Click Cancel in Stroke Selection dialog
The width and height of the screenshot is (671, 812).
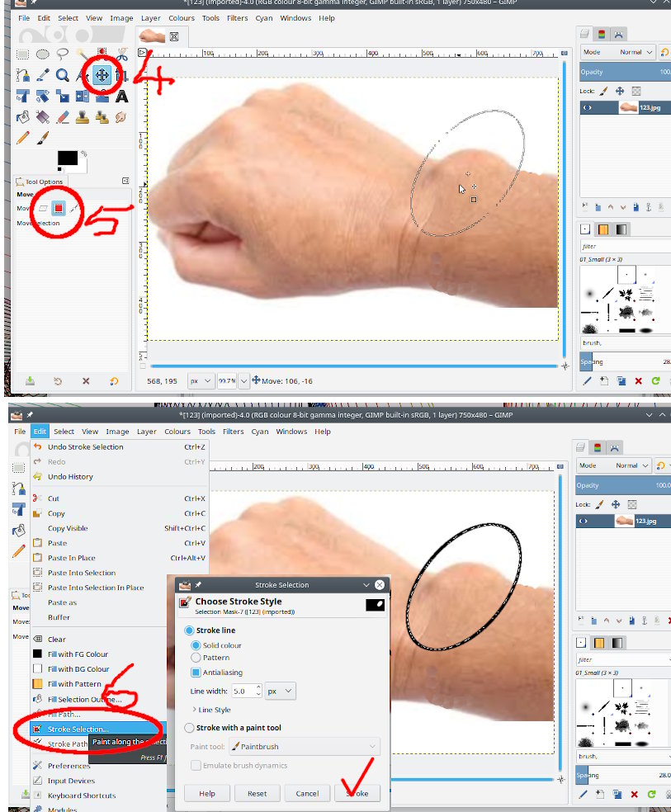307,793
